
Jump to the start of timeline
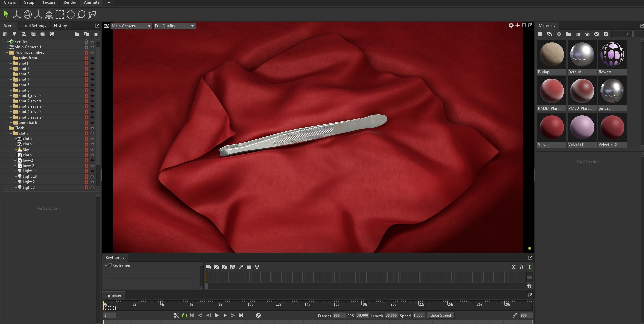(192, 315)
